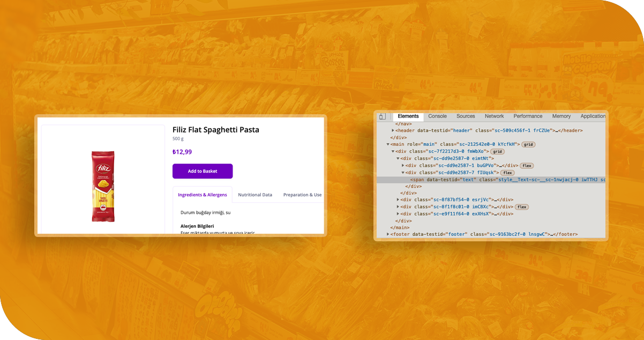Collapse the main role element node
Viewport: 644px width, 340px height.
[388, 144]
